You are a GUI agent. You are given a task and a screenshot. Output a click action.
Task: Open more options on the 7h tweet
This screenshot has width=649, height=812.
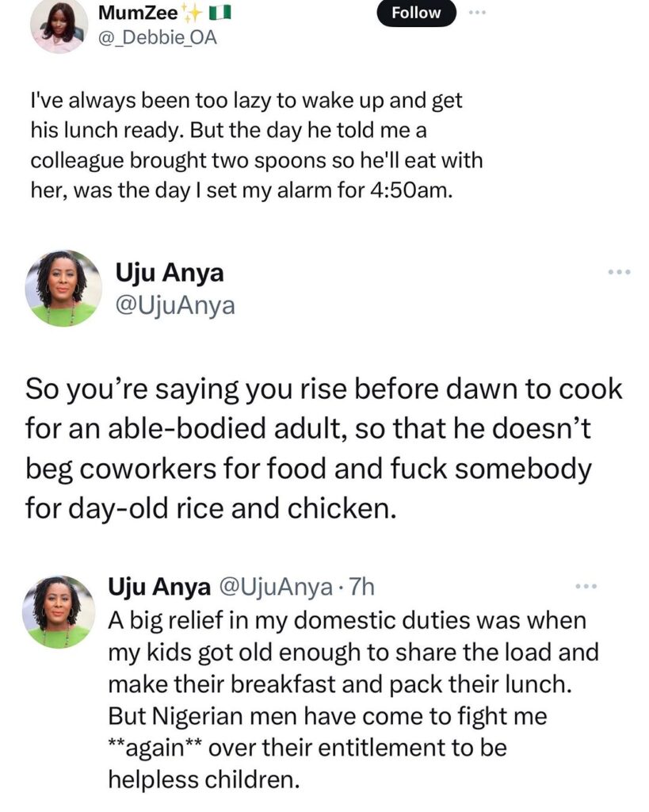pyautogui.click(x=584, y=587)
